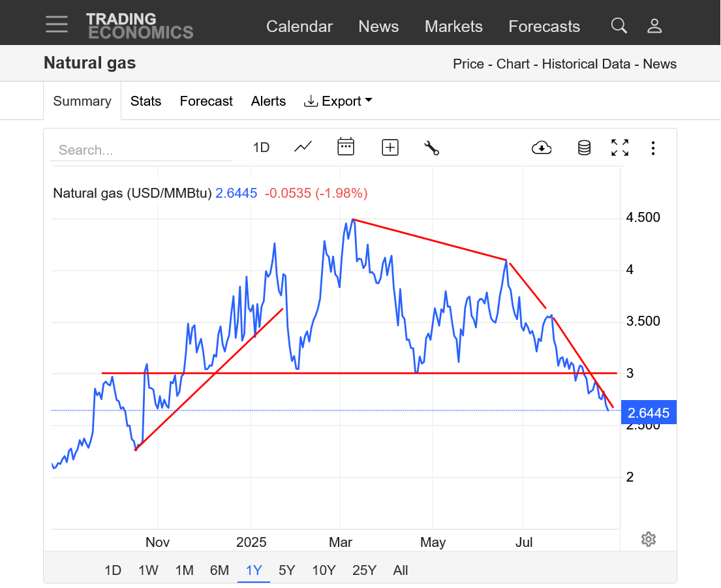This screenshot has width=721, height=588.
Task: Select the 6M time range
Action: (x=219, y=570)
